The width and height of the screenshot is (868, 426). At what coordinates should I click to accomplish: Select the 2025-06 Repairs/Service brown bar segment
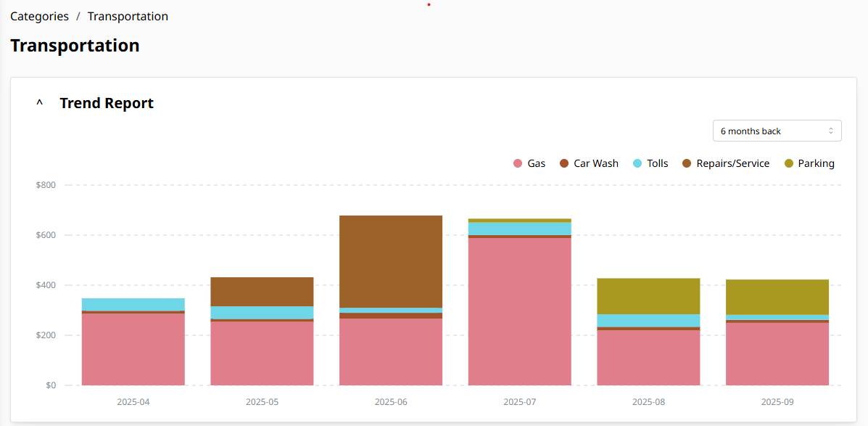pyautogui.click(x=391, y=261)
